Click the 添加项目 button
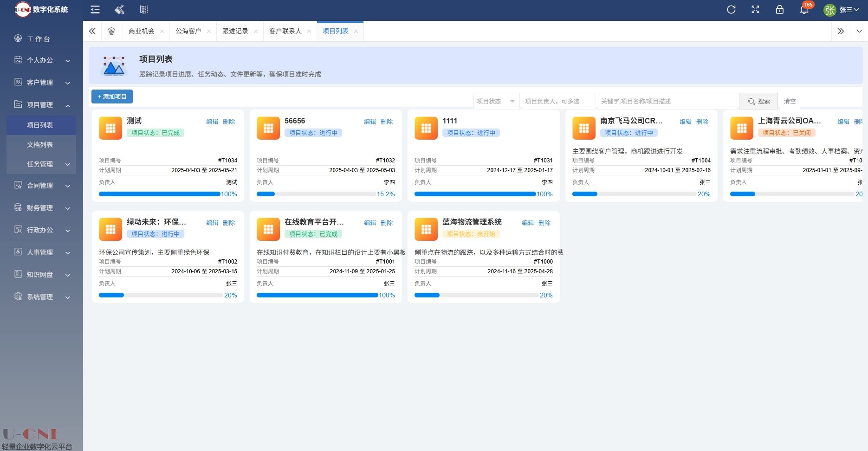Image resolution: width=868 pixels, height=451 pixels. 112,97
